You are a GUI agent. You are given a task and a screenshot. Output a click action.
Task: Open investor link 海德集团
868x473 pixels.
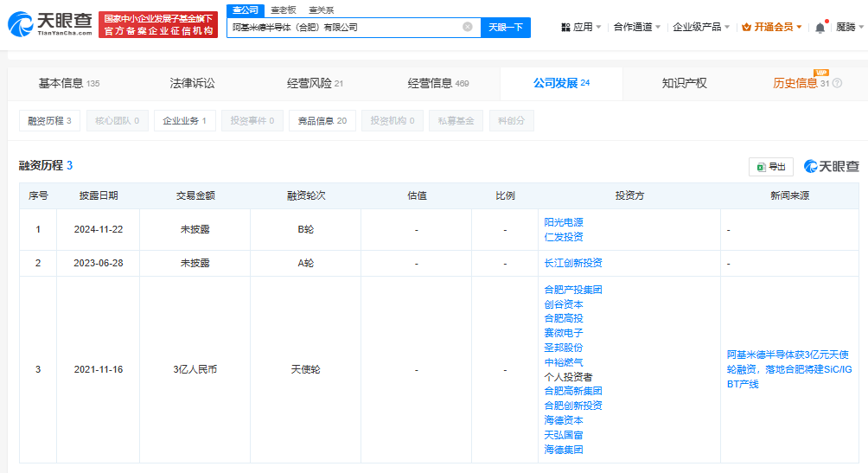[564, 450]
